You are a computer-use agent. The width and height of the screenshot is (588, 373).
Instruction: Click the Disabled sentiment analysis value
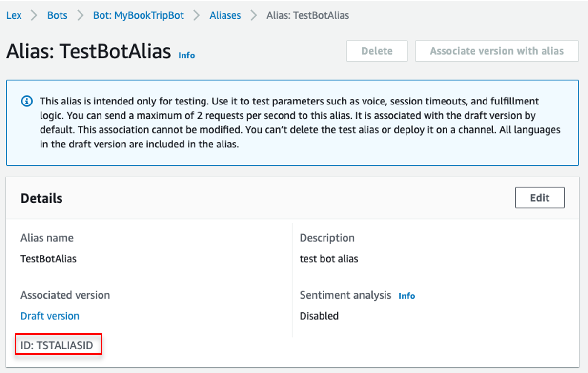pos(319,316)
